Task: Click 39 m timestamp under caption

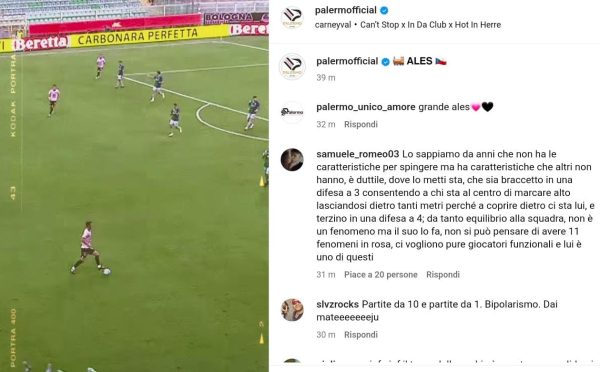Action: [326, 78]
